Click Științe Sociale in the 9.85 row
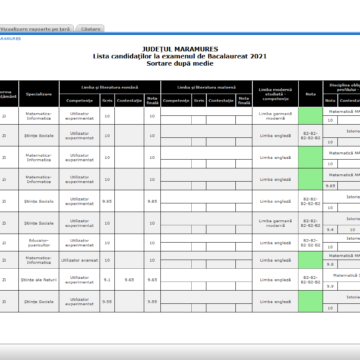This screenshot has height=360, width=360. pos(39,201)
